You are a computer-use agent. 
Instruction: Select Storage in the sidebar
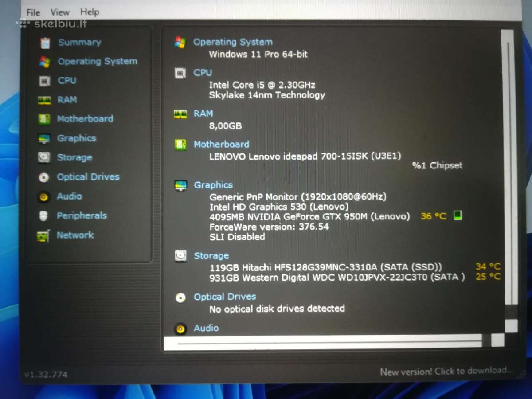pos(74,157)
